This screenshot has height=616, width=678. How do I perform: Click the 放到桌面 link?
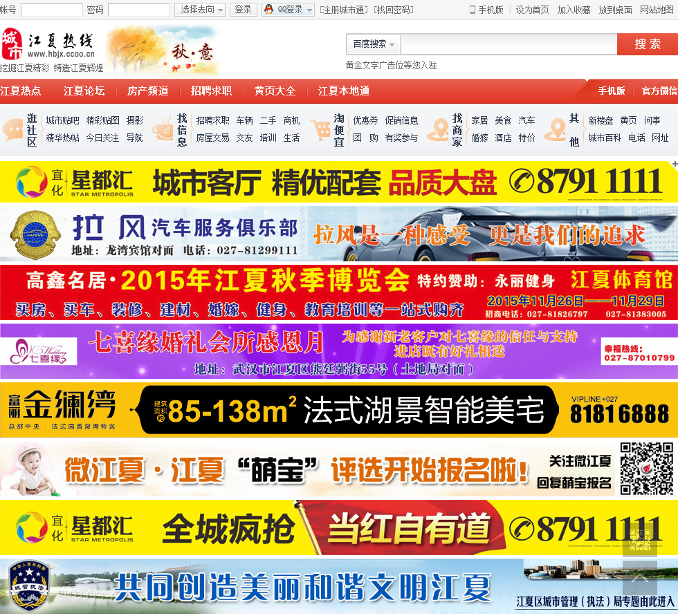(x=615, y=10)
